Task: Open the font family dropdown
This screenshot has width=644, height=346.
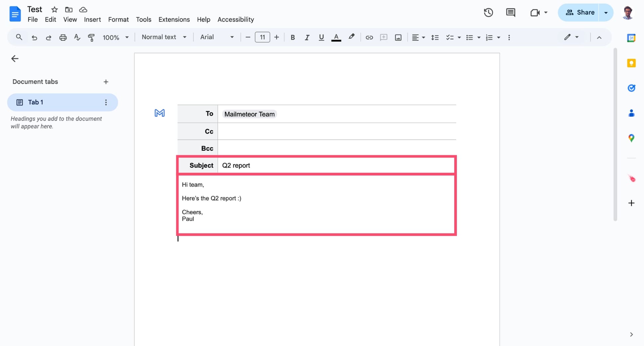Action: click(217, 37)
